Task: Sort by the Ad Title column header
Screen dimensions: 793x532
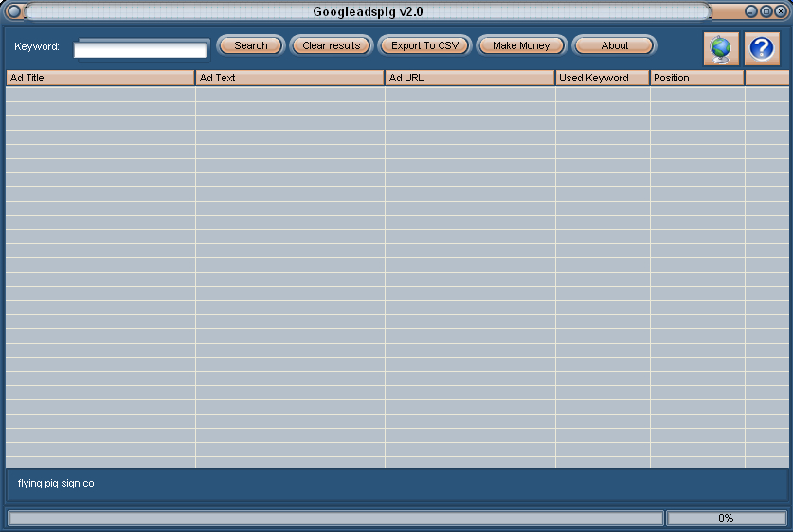Action: [100, 78]
